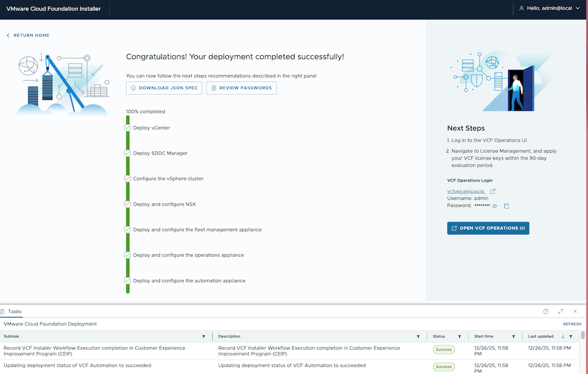Copy the VCF Operations password to clipboard
The height and width of the screenshot is (374, 588).
[x=506, y=206]
